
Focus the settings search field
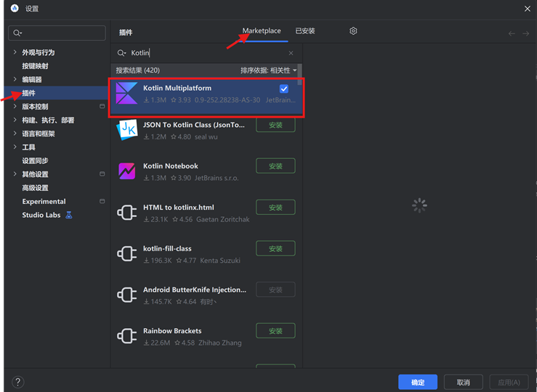[x=57, y=33]
